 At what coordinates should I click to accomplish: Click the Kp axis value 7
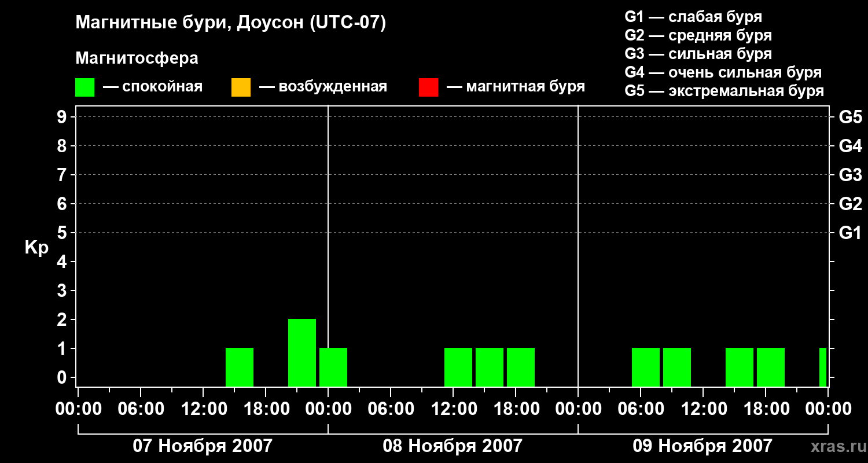[x=63, y=175]
